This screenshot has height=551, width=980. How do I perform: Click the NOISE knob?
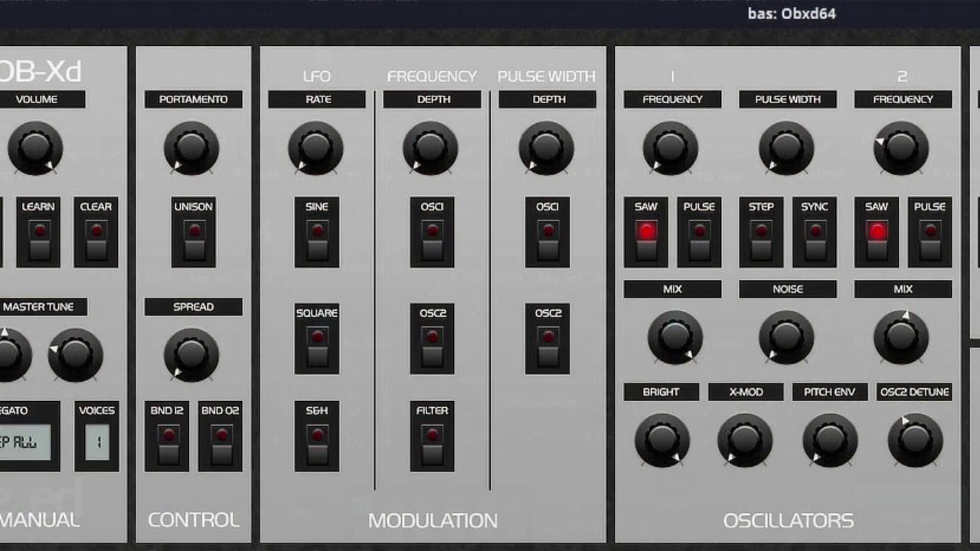click(x=786, y=337)
